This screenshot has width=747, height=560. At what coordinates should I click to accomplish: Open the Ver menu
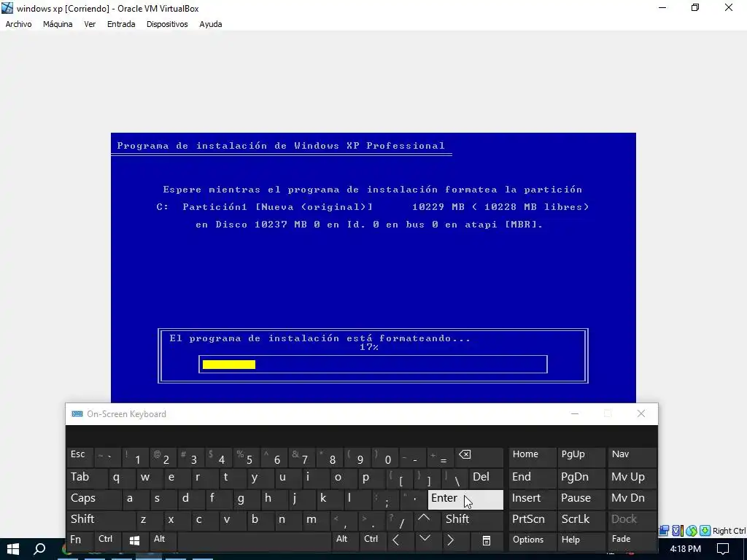click(x=90, y=24)
